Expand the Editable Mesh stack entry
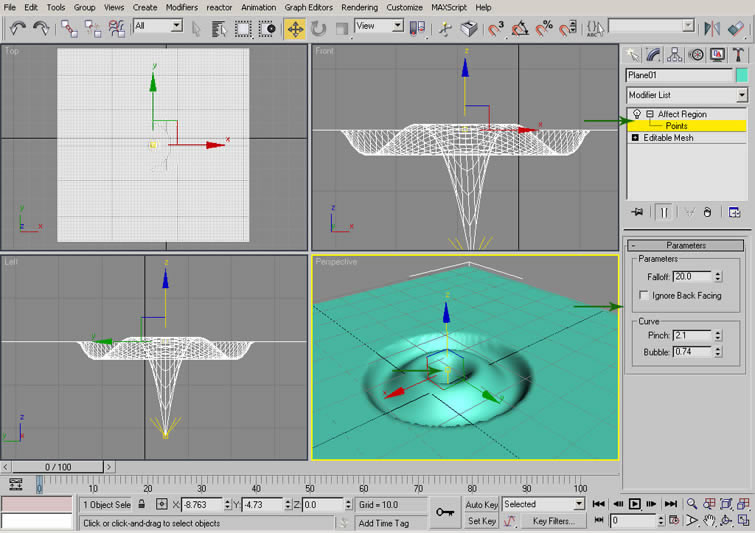Viewport: 755px width, 533px height. pos(635,138)
